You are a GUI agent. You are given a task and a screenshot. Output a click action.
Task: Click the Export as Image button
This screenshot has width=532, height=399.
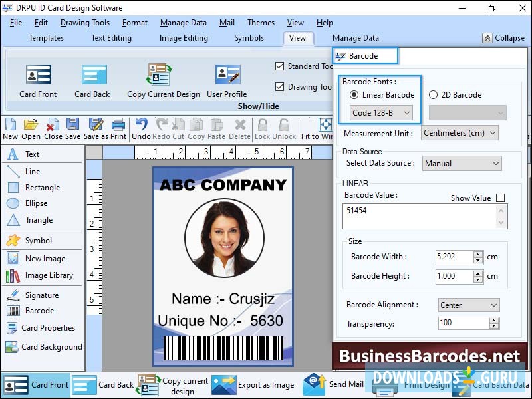(266, 385)
